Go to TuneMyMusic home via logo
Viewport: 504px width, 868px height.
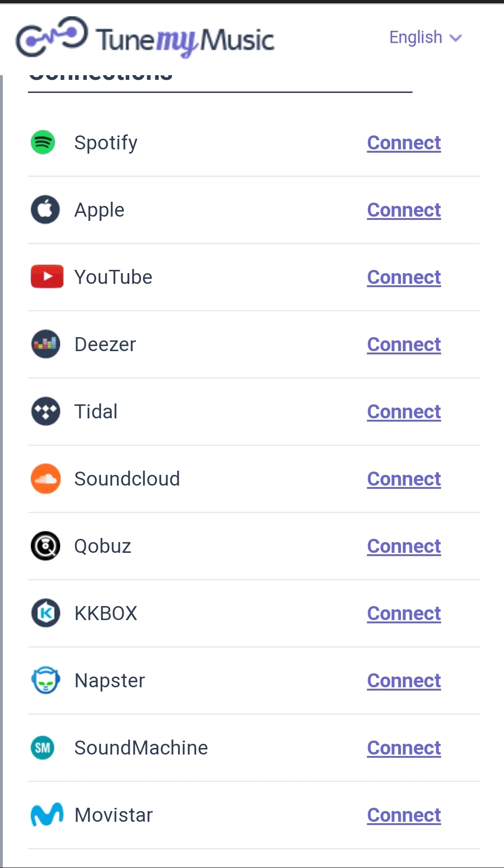(x=145, y=38)
